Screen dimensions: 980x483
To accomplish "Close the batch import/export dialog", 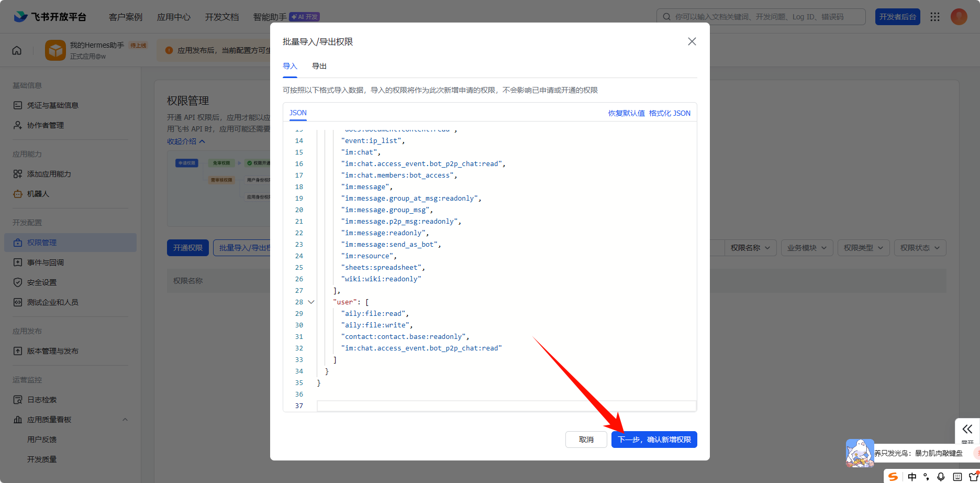I will pyautogui.click(x=692, y=41).
